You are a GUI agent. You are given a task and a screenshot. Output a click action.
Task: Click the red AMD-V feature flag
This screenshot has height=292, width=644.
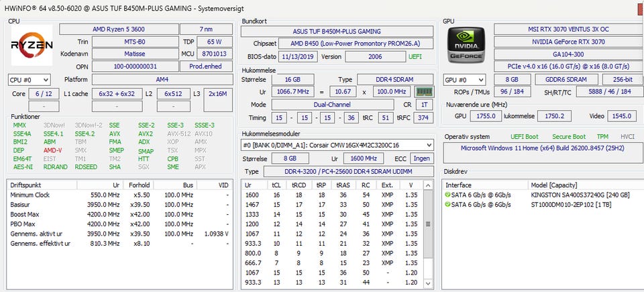pos(53,150)
